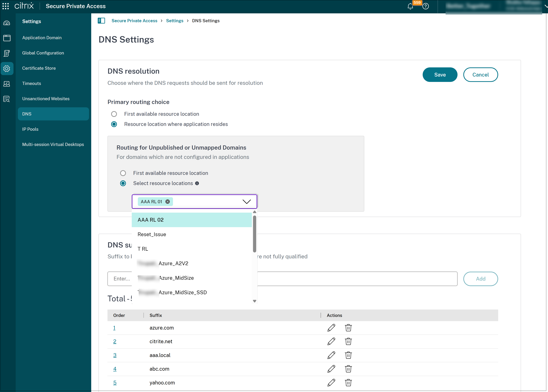The height and width of the screenshot is (392, 548).
Task: Toggle the side panel icon beside breadcrumb
Action: click(x=101, y=21)
